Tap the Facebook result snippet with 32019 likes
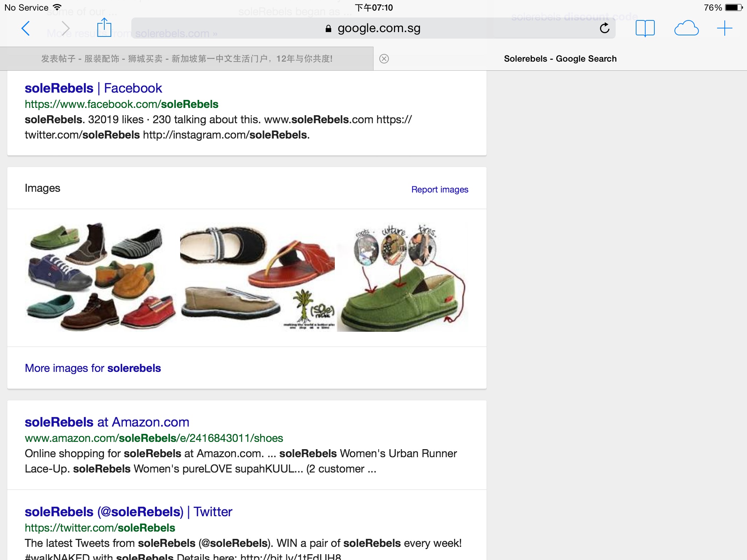The height and width of the screenshot is (560, 747). [x=218, y=127]
